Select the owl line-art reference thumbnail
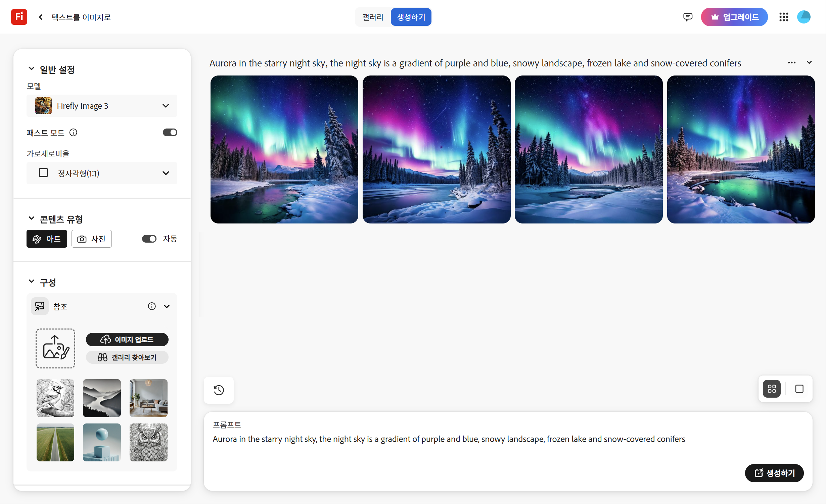This screenshot has height=504, width=826. [x=148, y=442]
